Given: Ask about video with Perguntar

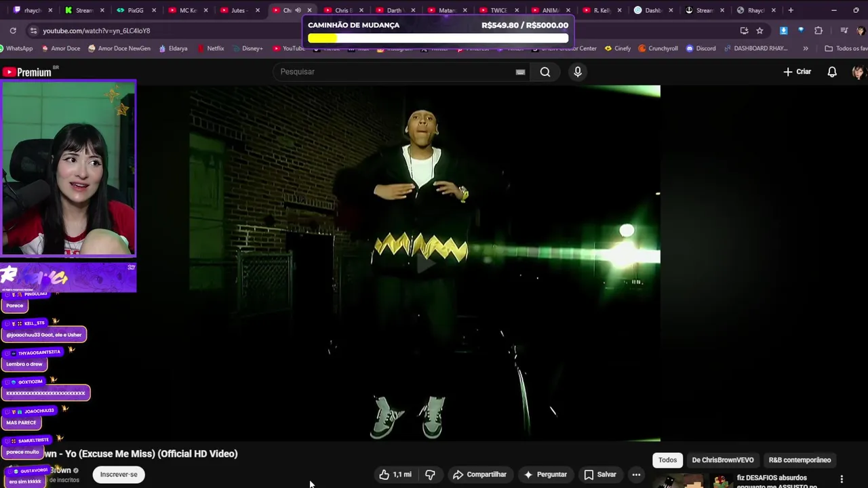Looking at the screenshot, I should point(545,474).
